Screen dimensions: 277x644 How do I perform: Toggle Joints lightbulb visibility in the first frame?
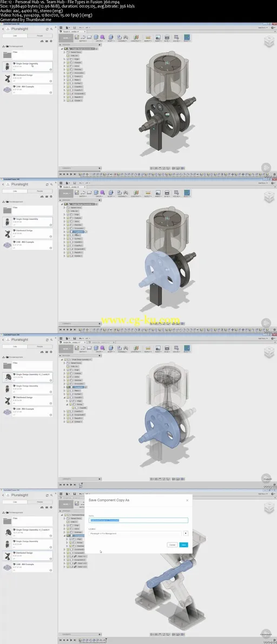tap(68, 66)
